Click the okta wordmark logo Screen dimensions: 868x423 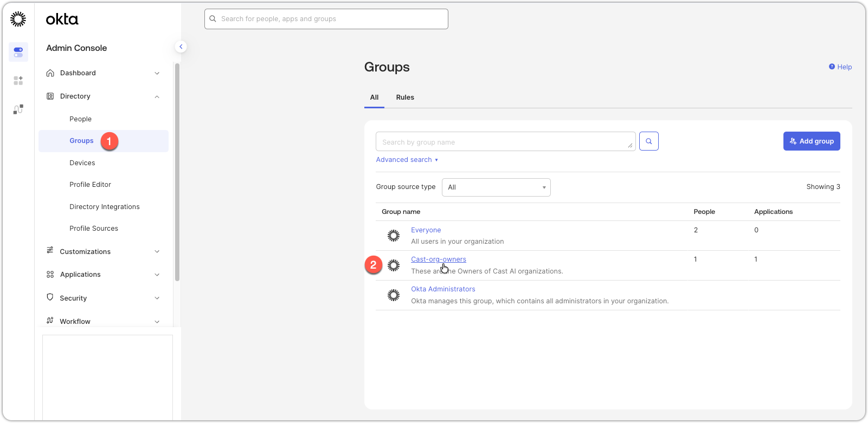click(62, 19)
